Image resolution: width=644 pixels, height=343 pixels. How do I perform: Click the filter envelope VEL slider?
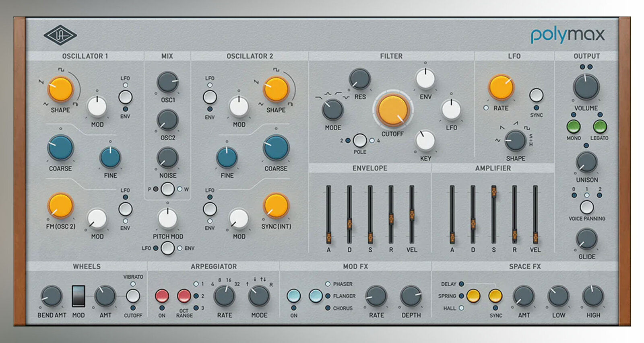pyautogui.click(x=411, y=215)
